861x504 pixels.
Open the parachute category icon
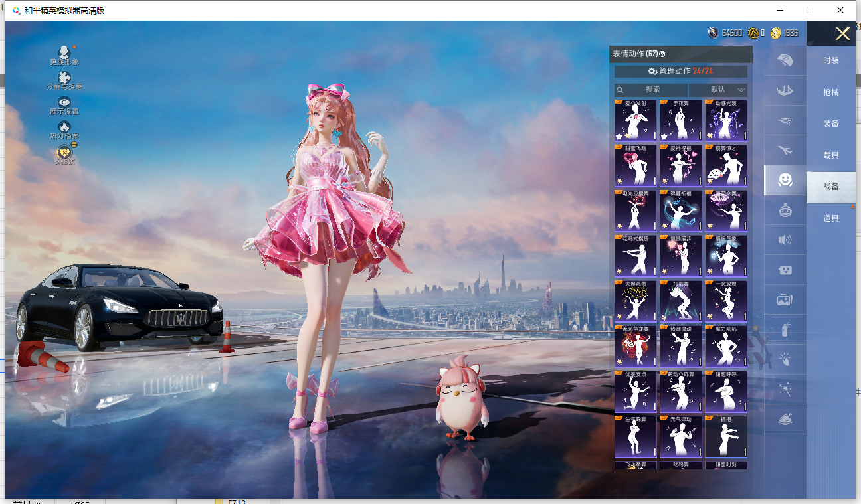click(x=785, y=60)
